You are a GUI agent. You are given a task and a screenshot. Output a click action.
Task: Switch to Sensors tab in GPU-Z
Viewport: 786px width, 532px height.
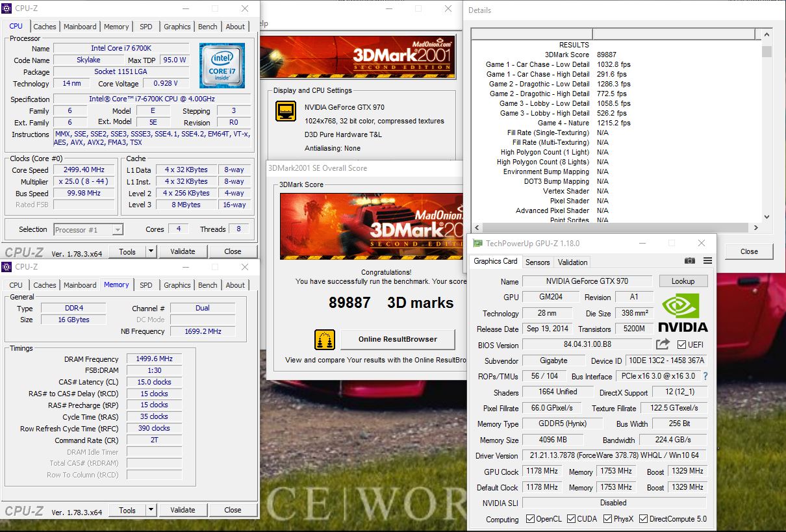pyautogui.click(x=537, y=262)
